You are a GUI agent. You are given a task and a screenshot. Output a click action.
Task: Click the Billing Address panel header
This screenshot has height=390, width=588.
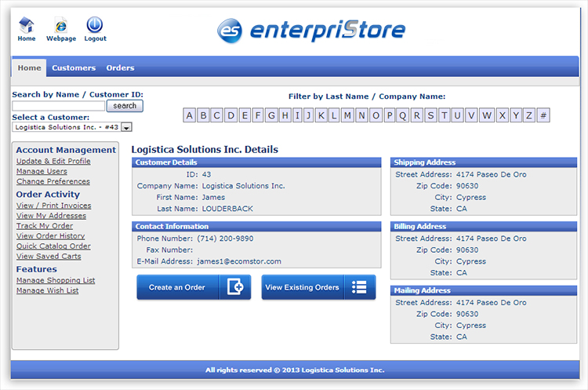pyautogui.click(x=484, y=226)
